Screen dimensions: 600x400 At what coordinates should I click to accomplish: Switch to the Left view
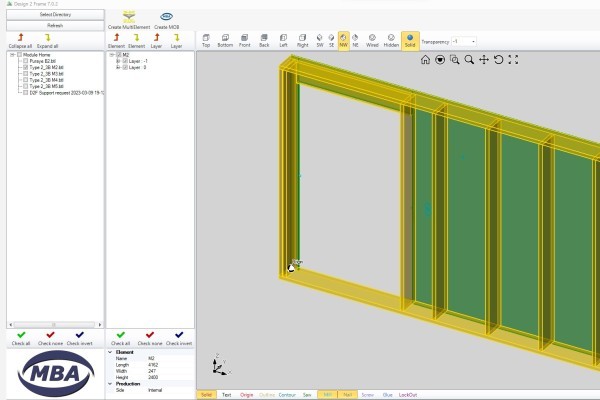283,40
